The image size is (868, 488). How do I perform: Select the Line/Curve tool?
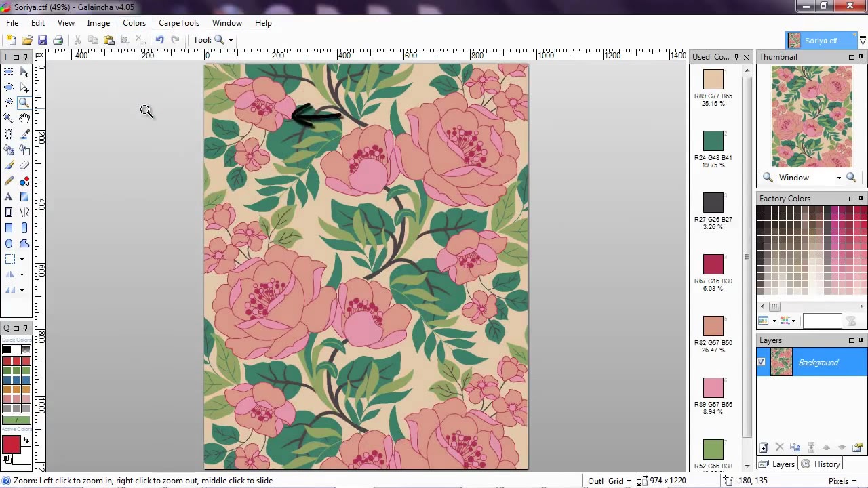[x=24, y=212]
